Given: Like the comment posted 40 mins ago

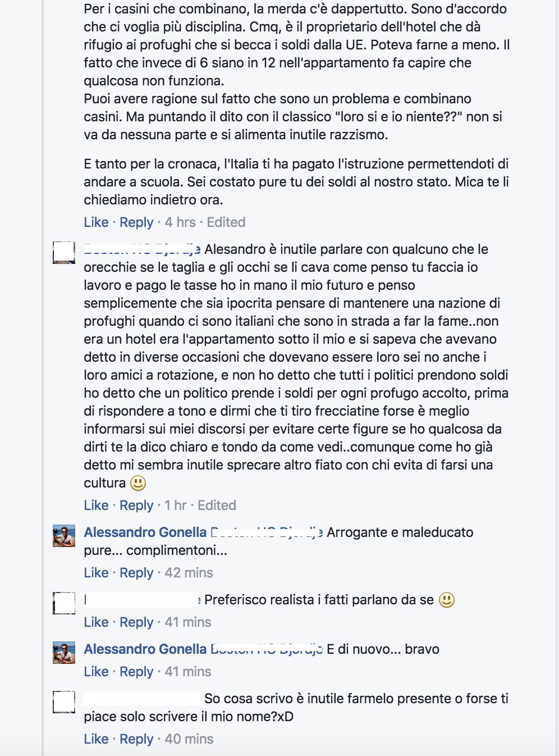Looking at the screenshot, I should coord(96,739).
